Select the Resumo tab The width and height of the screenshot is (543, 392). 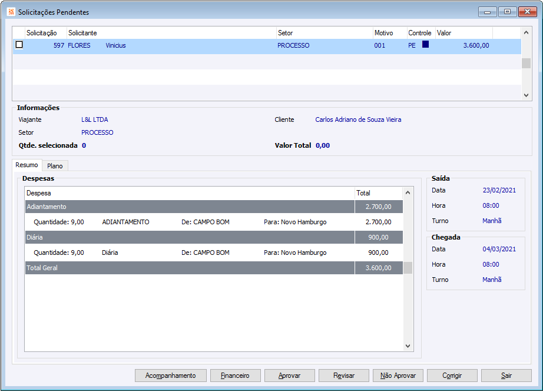click(27, 165)
